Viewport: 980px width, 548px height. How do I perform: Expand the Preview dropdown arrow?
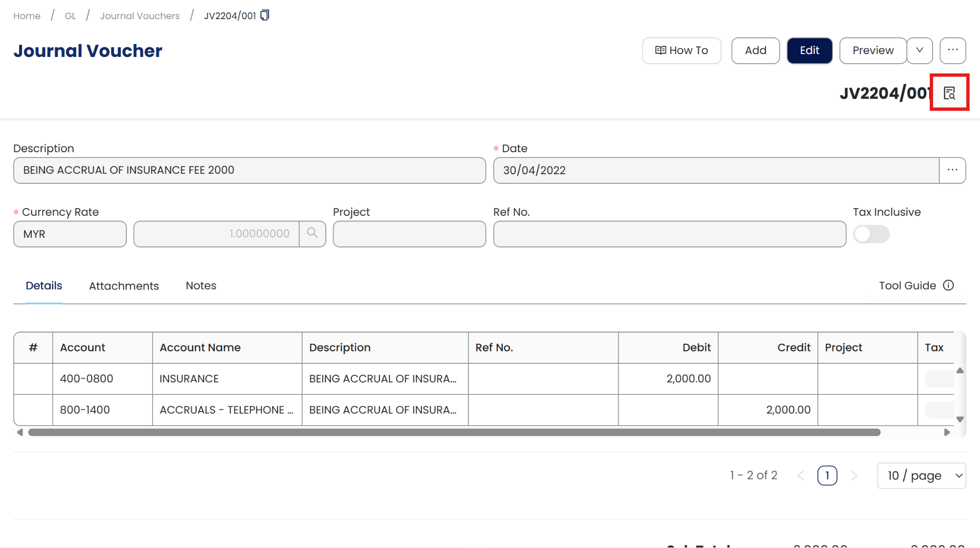tap(919, 50)
